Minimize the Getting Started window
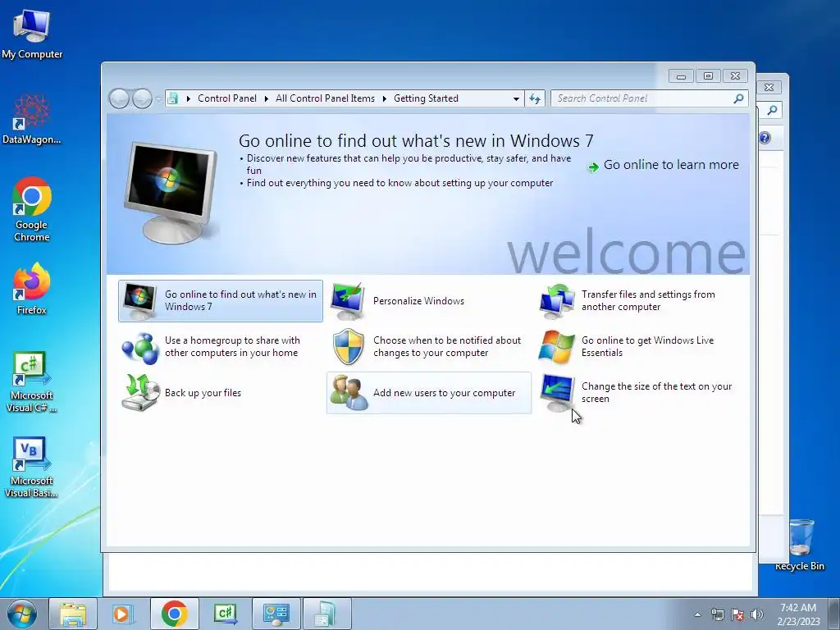Viewport: 840px width, 630px height. [x=681, y=76]
